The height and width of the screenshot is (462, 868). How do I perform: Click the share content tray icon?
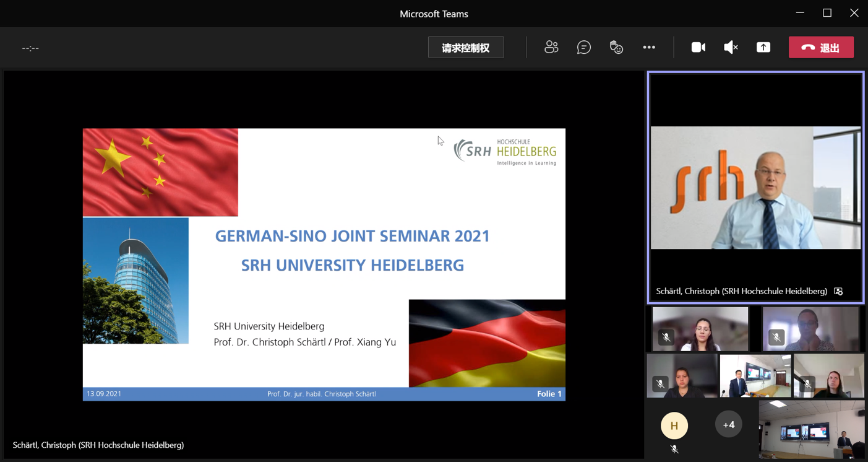tap(763, 48)
